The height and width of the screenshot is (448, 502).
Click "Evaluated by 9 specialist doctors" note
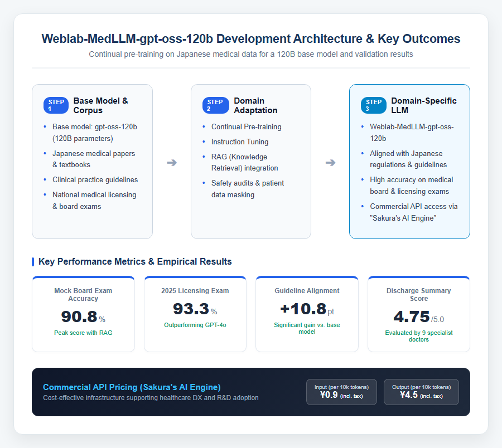pos(419,336)
